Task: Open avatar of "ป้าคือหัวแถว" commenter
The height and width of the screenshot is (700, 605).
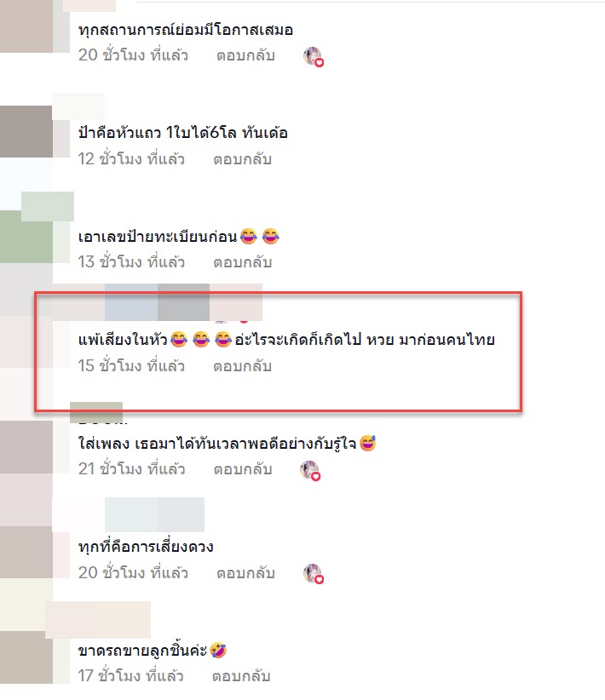Action: tap(26, 132)
